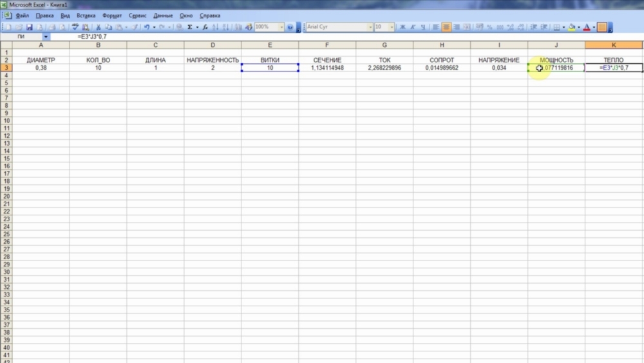The width and height of the screenshot is (644, 363).
Task: Select column K header
Action: (x=614, y=44)
